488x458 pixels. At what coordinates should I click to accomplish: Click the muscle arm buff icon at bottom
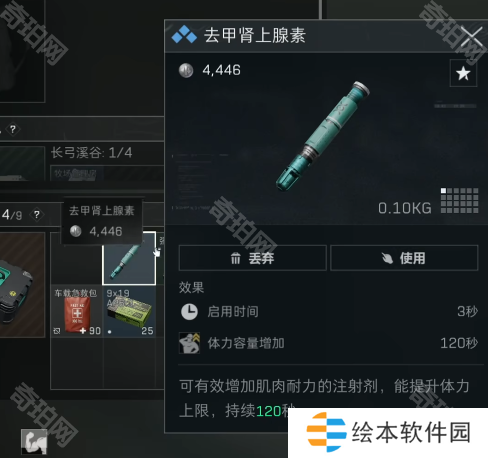click(x=34, y=441)
